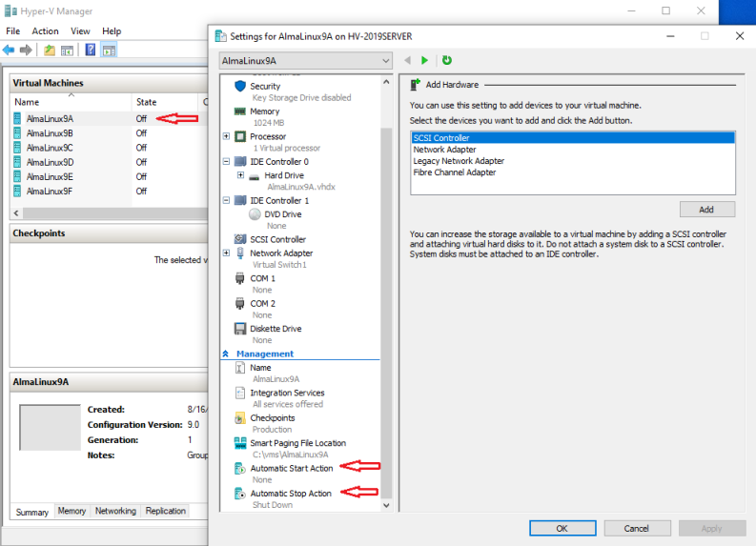The height and width of the screenshot is (546, 756).
Task: Click the green Start virtual machine arrow
Action: tap(425, 60)
